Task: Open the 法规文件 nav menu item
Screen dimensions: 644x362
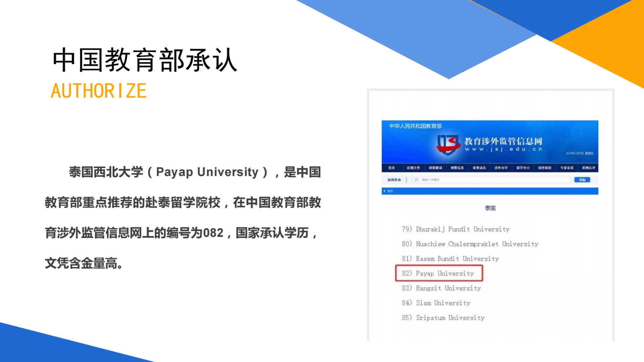Action: (x=413, y=168)
